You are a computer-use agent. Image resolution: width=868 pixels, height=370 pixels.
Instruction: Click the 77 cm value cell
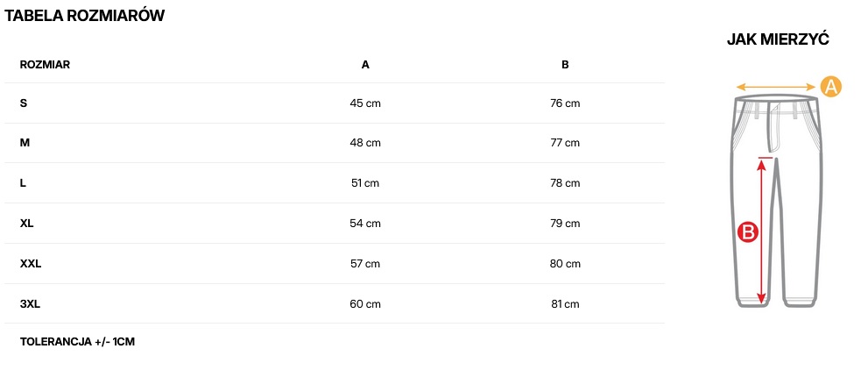point(565,143)
